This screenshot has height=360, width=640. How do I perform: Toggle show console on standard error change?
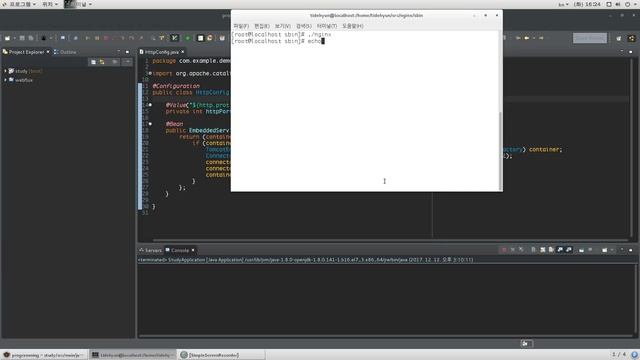coord(569,250)
